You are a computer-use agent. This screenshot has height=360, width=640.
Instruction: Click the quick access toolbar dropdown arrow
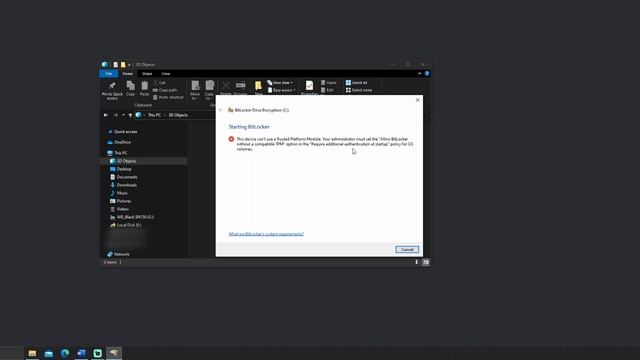tap(129, 64)
